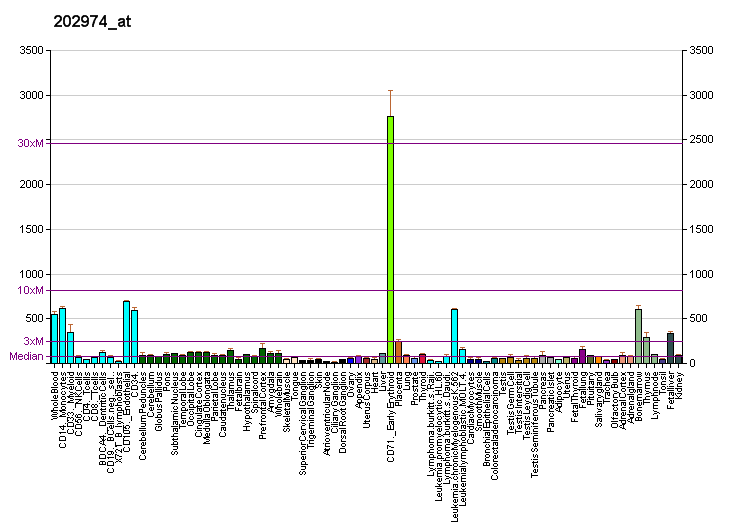Click the 2500 axis tick value

click(701, 140)
